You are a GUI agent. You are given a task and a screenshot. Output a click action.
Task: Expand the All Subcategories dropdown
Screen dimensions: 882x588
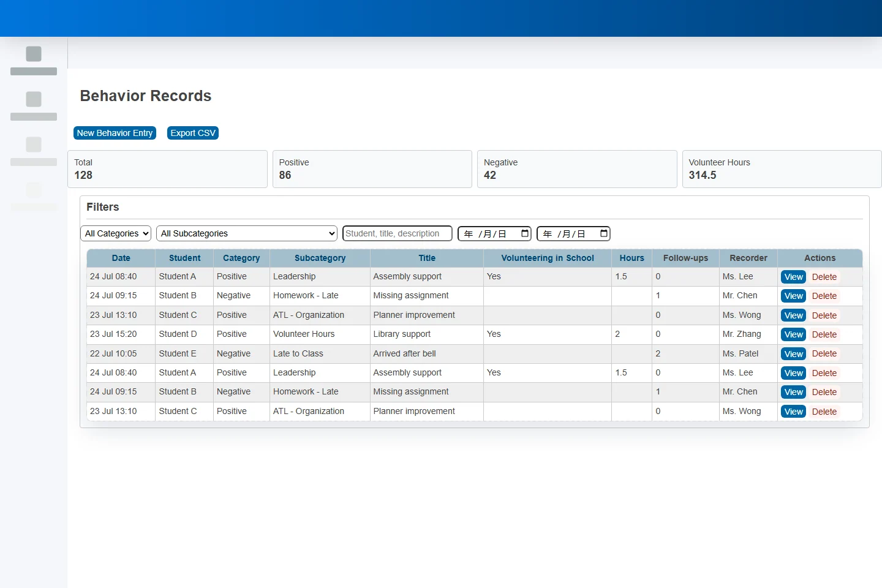[x=247, y=233]
